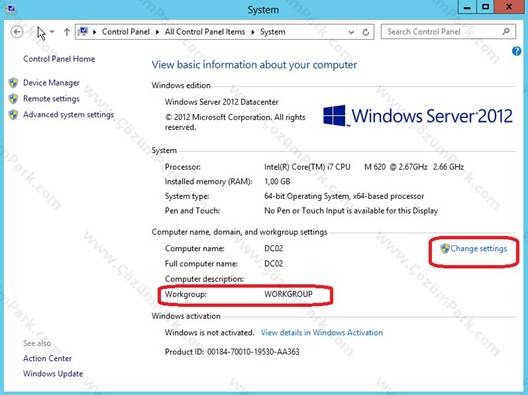Viewport: 528px width, 395px height.
Task: Click the shield icon beside Advanced system settings
Action: click(x=13, y=114)
